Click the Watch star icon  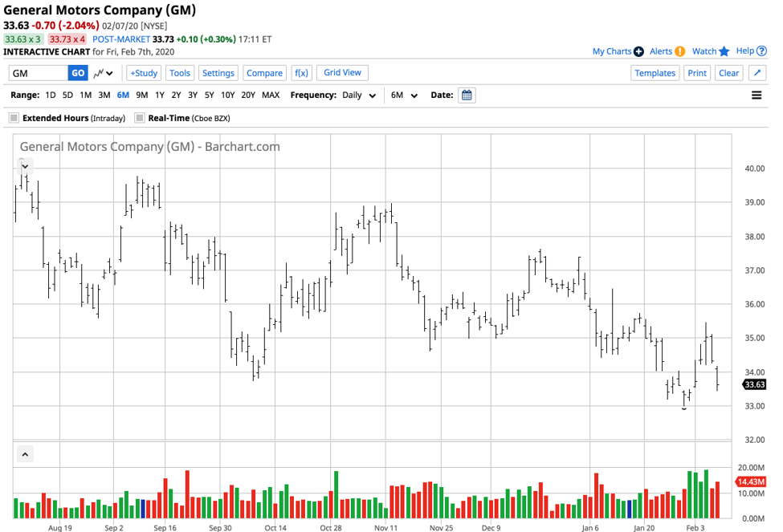(x=724, y=51)
